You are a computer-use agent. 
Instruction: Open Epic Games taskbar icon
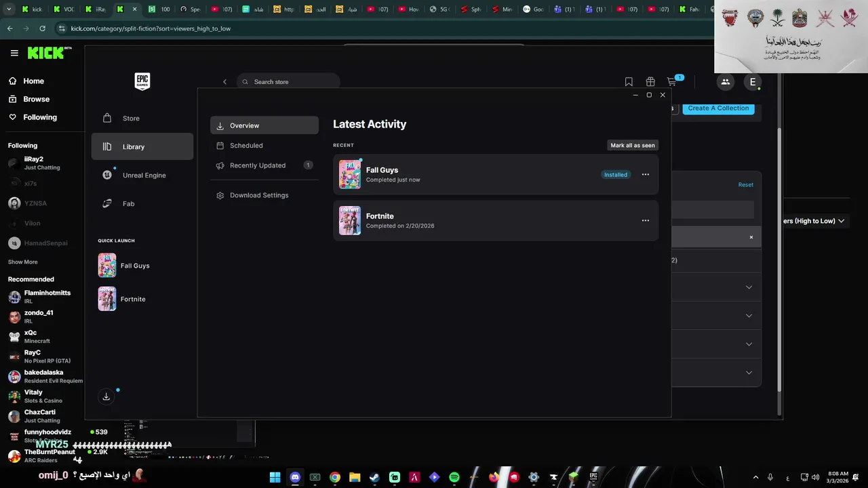593,477
